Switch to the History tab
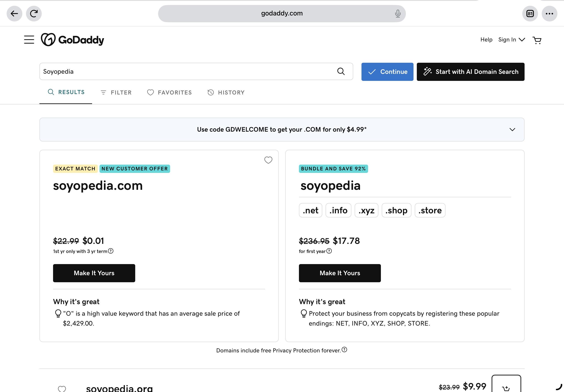The width and height of the screenshot is (564, 392). [226, 93]
